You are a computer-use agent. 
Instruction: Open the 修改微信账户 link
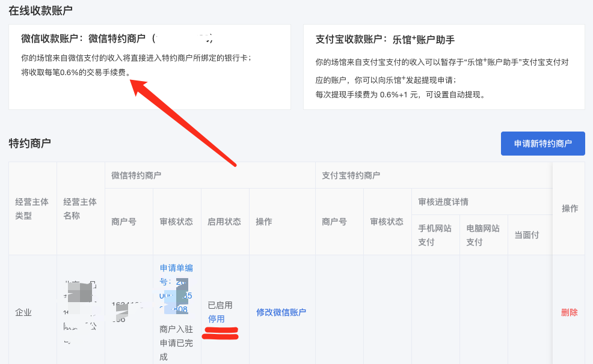281,312
